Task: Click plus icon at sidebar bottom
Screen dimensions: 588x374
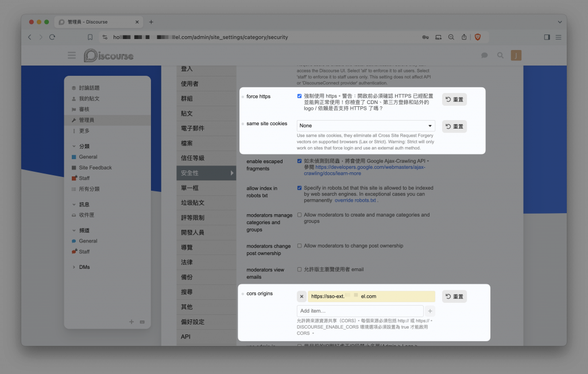Action: click(131, 322)
